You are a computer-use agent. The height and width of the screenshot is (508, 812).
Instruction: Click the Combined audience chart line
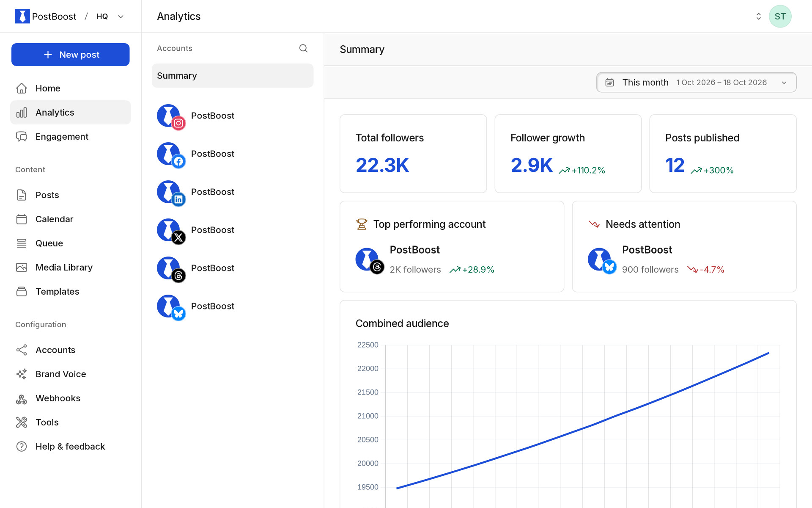pyautogui.click(x=582, y=420)
